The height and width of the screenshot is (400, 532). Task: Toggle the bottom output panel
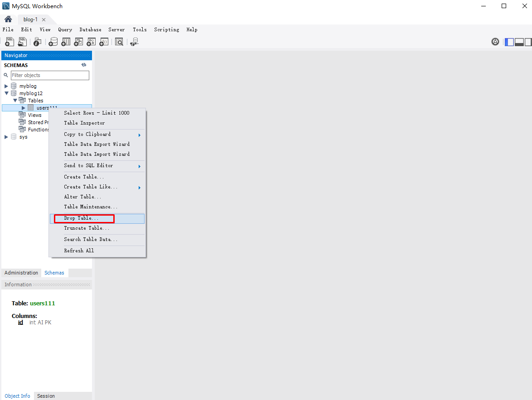tap(519, 42)
